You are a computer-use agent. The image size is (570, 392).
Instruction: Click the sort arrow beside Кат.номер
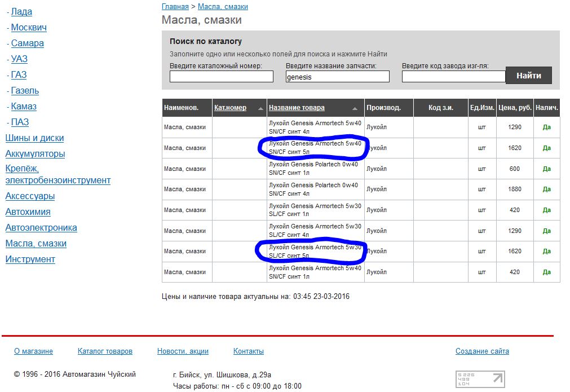(260, 108)
